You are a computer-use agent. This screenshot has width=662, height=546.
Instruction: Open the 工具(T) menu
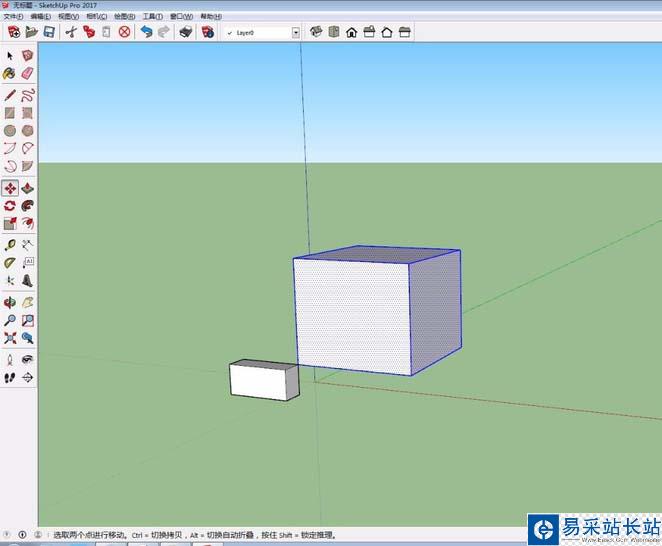coord(152,16)
